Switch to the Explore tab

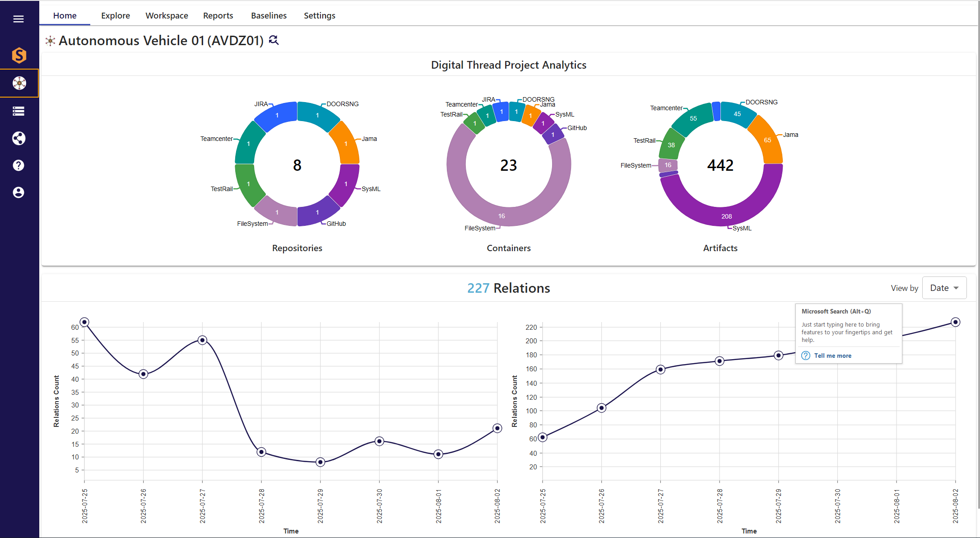(116, 15)
